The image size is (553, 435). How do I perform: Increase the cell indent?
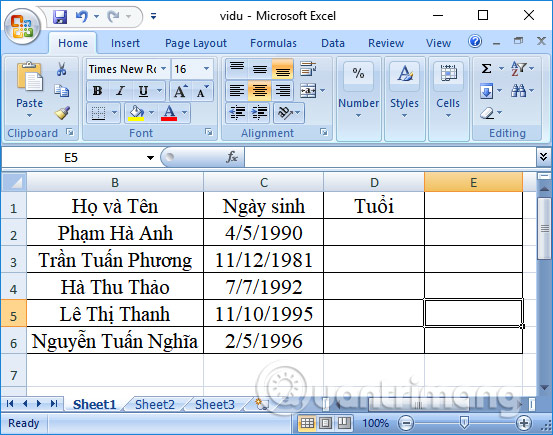[260, 113]
